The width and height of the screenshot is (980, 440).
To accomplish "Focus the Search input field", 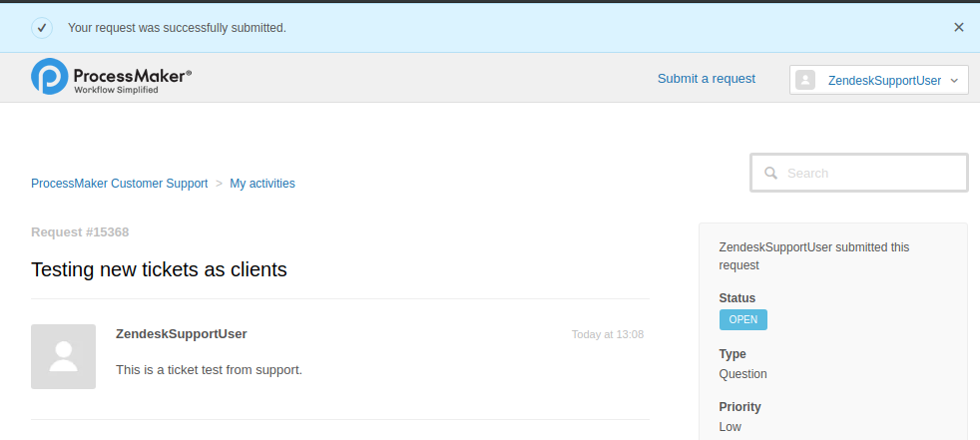I will click(868, 173).
